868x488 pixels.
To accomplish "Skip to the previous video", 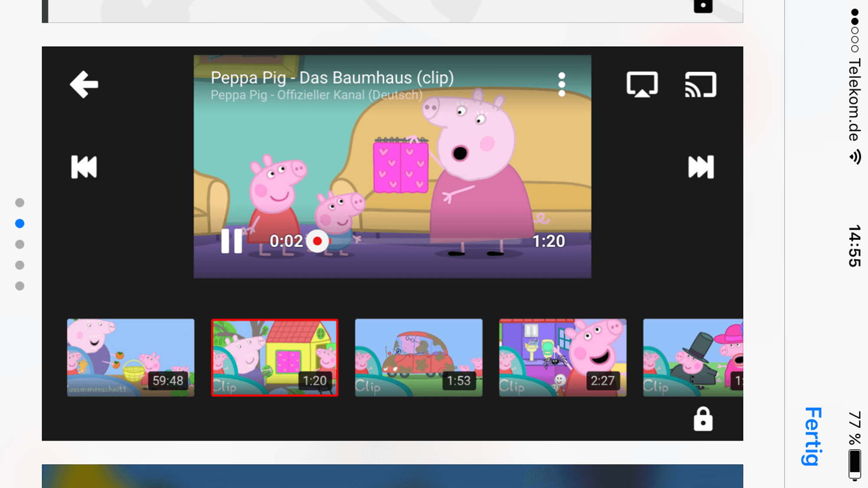I will (x=84, y=167).
